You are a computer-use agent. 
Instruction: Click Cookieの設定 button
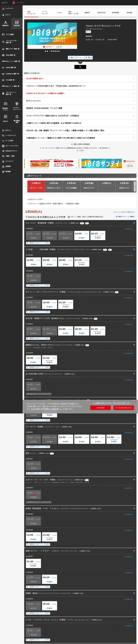tap(100, 408)
